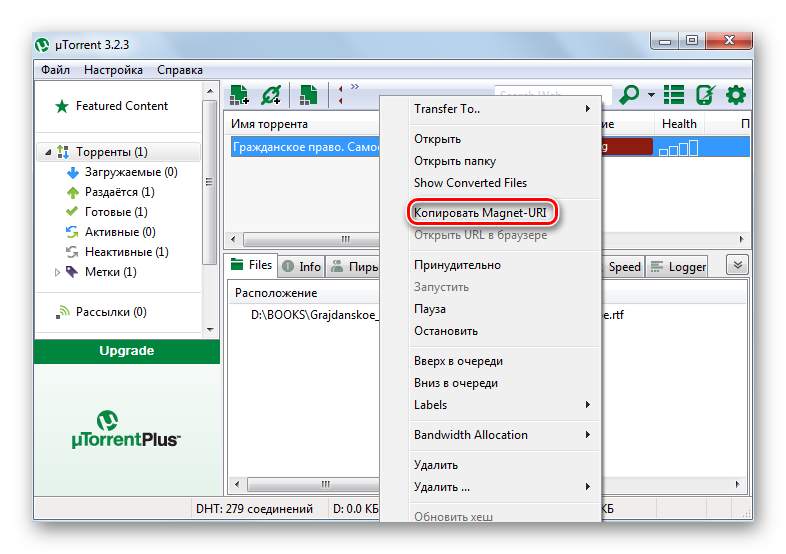Viewport: 786px width, 554px height.
Task: Click the Add Torrent from URL icon
Action: tap(271, 95)
